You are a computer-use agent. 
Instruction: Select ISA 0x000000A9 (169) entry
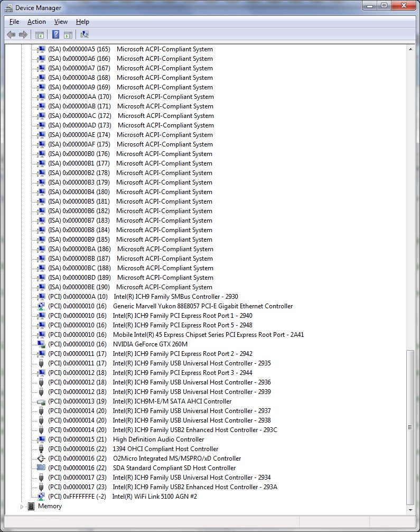[130, 87]
